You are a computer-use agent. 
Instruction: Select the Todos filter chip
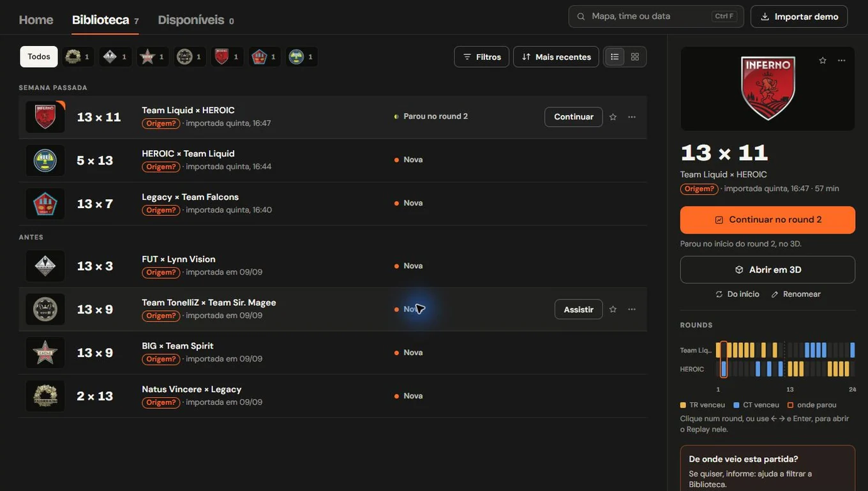pos(39,57)
